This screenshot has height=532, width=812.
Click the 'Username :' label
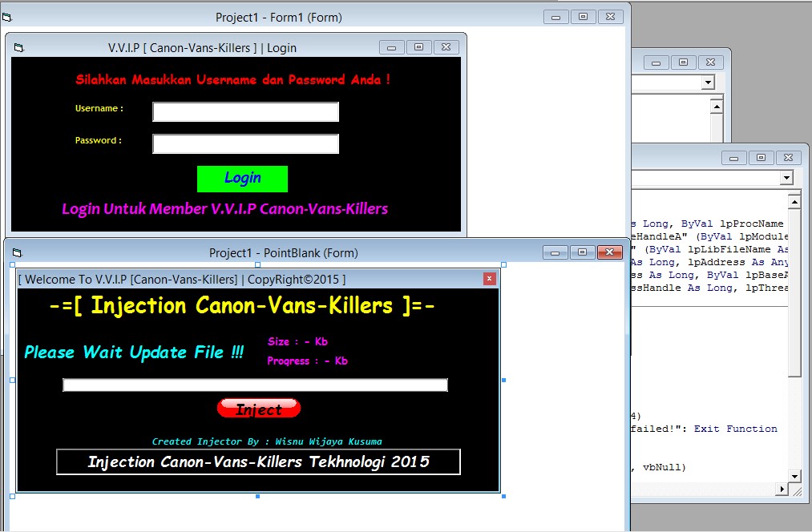point(99,108)
